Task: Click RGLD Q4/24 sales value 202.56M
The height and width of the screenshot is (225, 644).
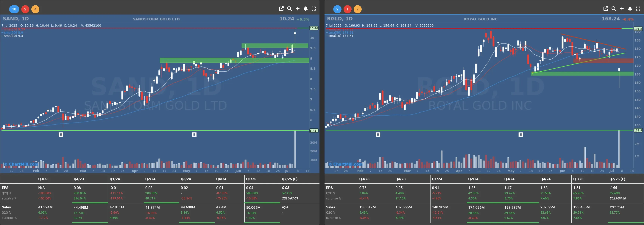Action: (548, 207)
